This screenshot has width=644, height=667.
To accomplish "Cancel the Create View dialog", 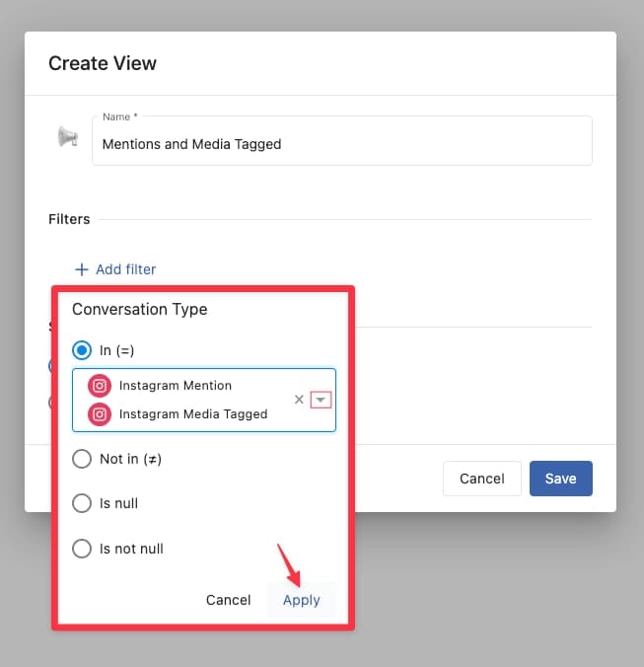I will (x=481, y=479).
